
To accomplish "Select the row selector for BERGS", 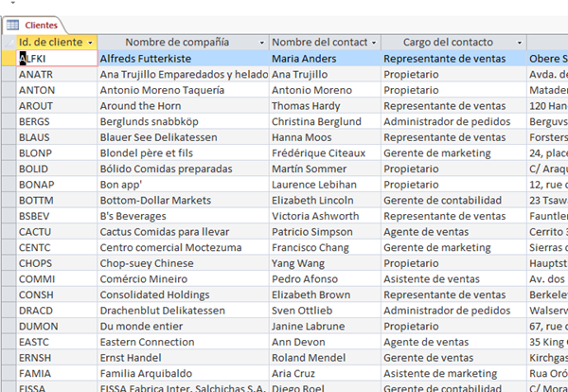I will (x=9, y=121).
